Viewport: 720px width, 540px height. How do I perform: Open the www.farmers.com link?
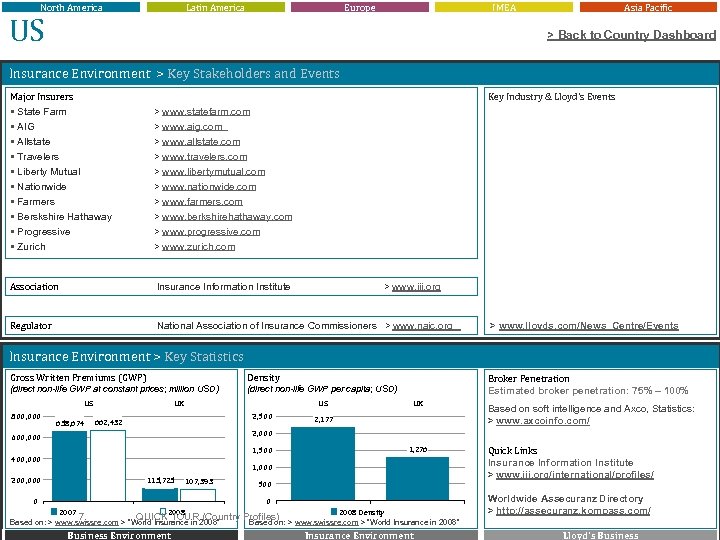click(x=202, y=202)
